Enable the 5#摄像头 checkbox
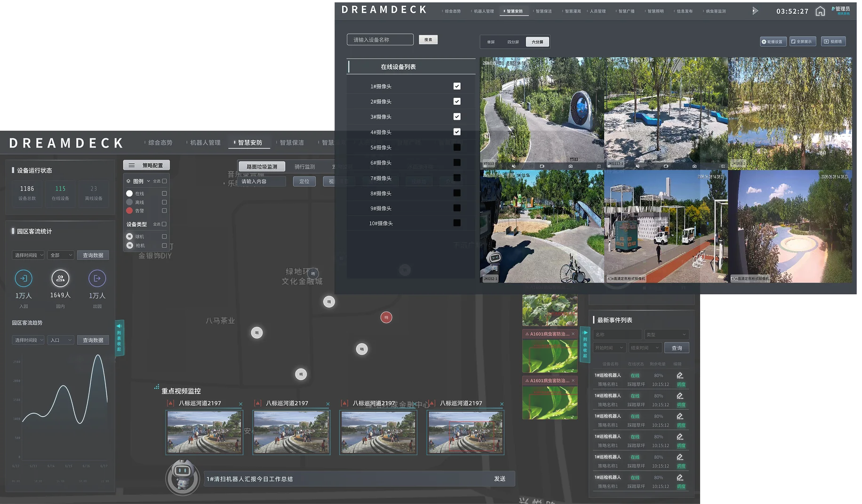The width and height of the screenshot is (862, 504). [x=457, y=147]
